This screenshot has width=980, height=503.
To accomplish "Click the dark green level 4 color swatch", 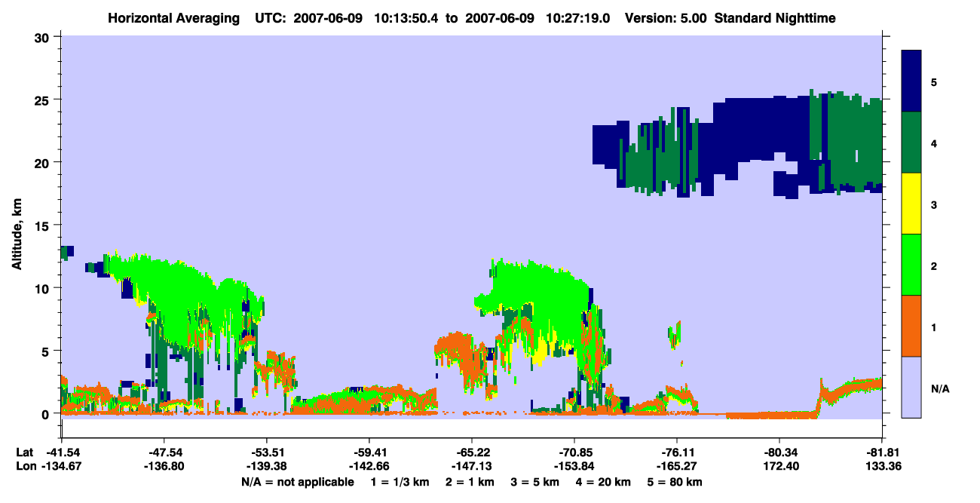I will pos(911,143).
